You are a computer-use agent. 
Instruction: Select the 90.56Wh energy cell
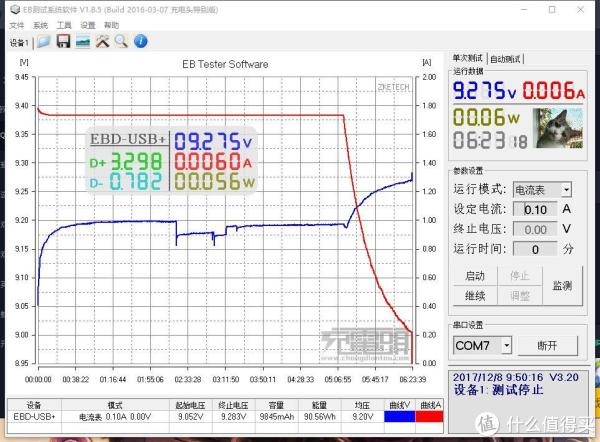tap(320, 417)
